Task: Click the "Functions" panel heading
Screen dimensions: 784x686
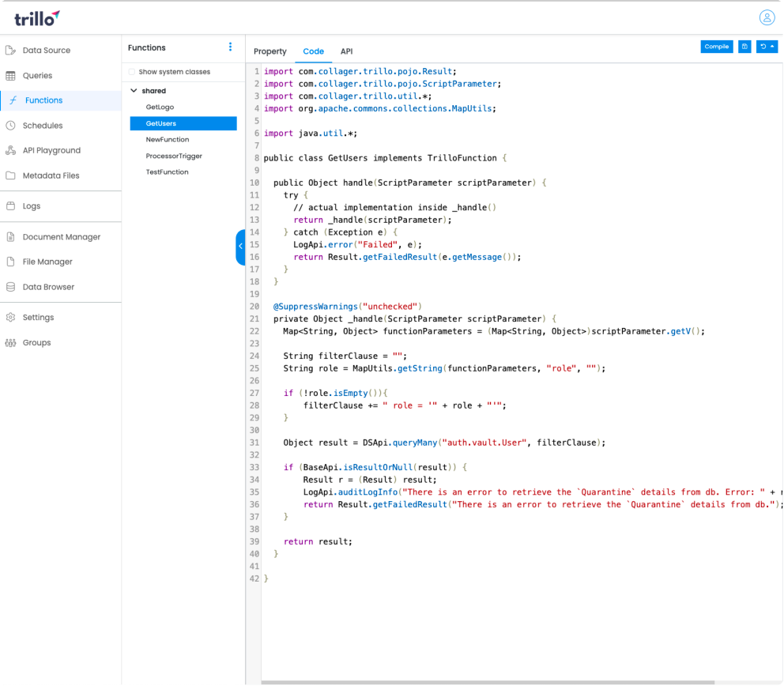Action: pyautogui.click(x=146, y=47)
